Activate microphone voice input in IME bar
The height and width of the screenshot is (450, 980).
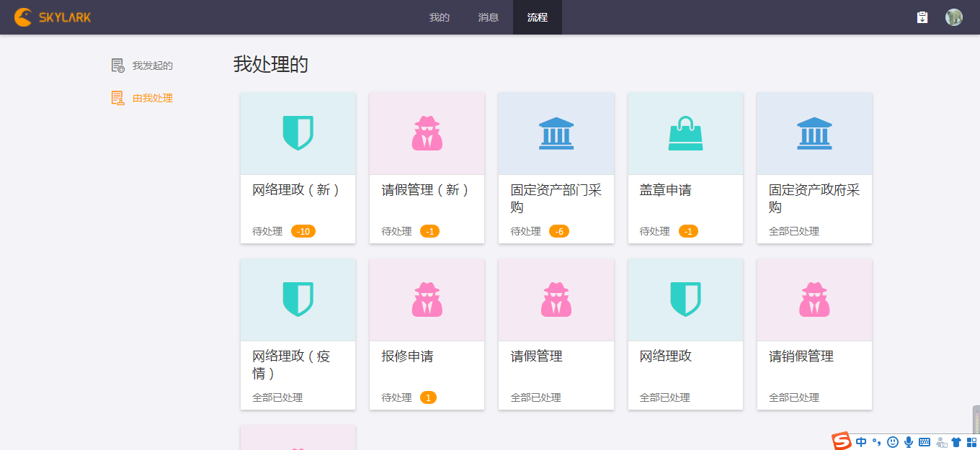[909, 442]
